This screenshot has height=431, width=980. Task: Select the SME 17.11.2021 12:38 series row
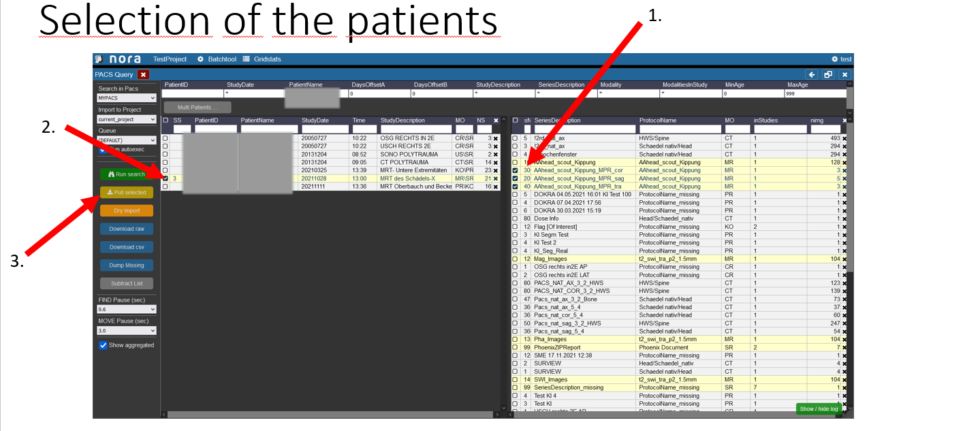coord(680,355)
